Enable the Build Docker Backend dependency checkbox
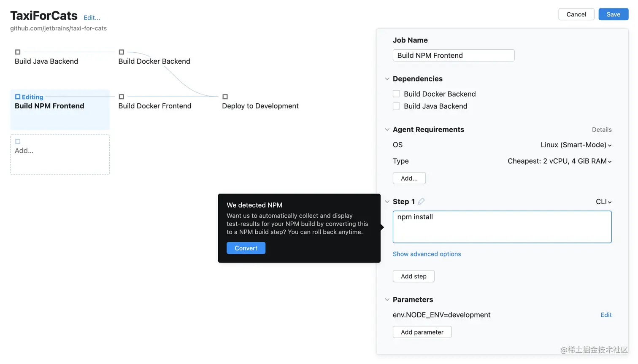 click(396, 94)
